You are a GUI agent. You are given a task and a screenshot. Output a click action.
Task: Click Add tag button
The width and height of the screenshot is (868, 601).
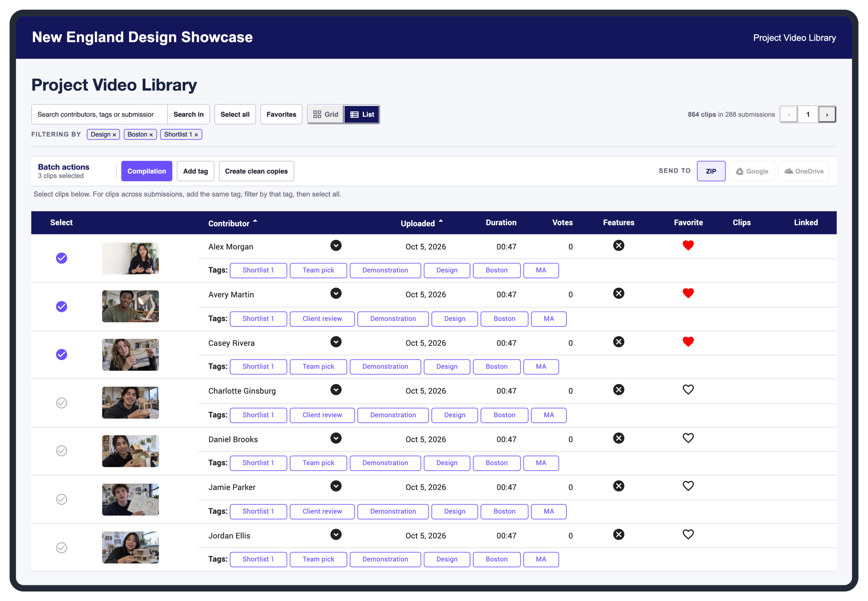195,171
